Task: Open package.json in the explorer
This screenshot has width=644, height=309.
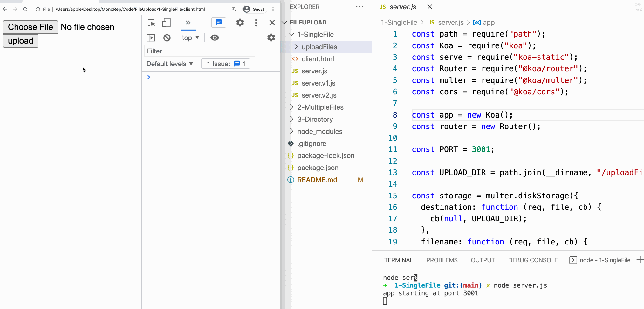Action: pos(318,168)
